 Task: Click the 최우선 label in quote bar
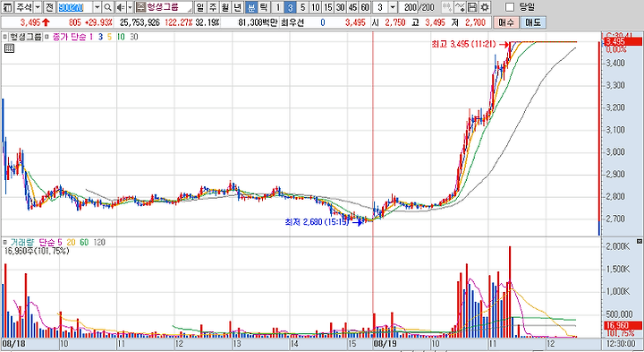292,22
